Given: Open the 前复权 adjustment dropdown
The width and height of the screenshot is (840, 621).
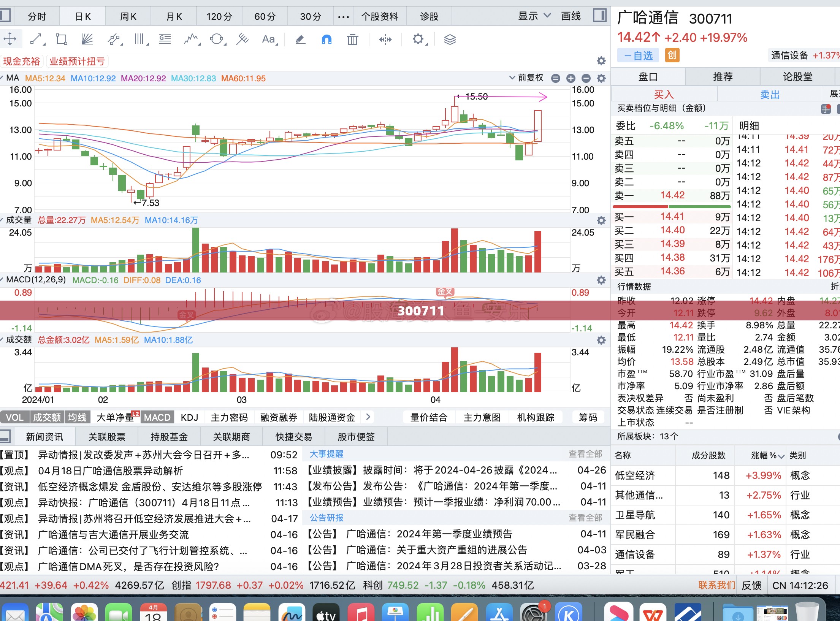Looking at the screenshot, I should (526, 78).
